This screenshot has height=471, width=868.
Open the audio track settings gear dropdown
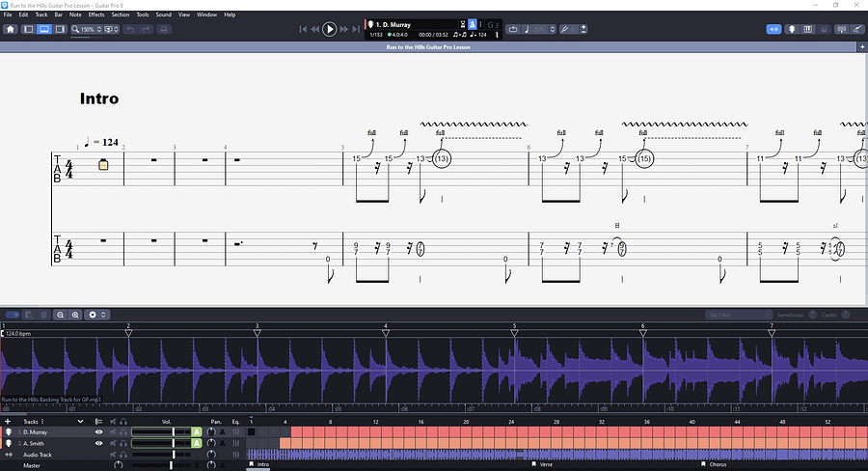[x=96, y=315]
